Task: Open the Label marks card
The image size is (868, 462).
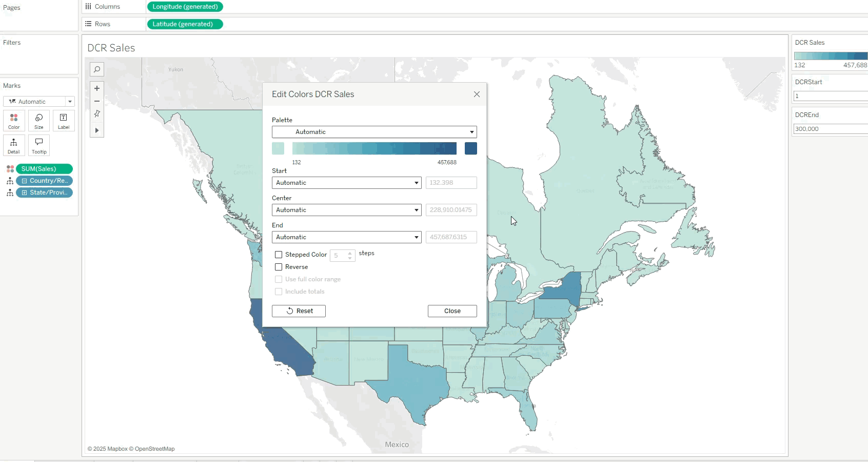Action: point(64,121)
